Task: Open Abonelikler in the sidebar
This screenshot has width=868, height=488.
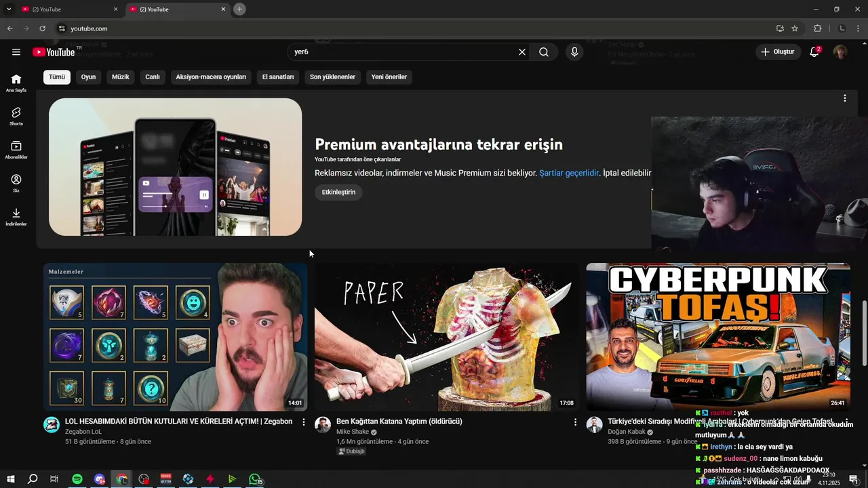Action: pyautogui.click(x=16, y=150)
